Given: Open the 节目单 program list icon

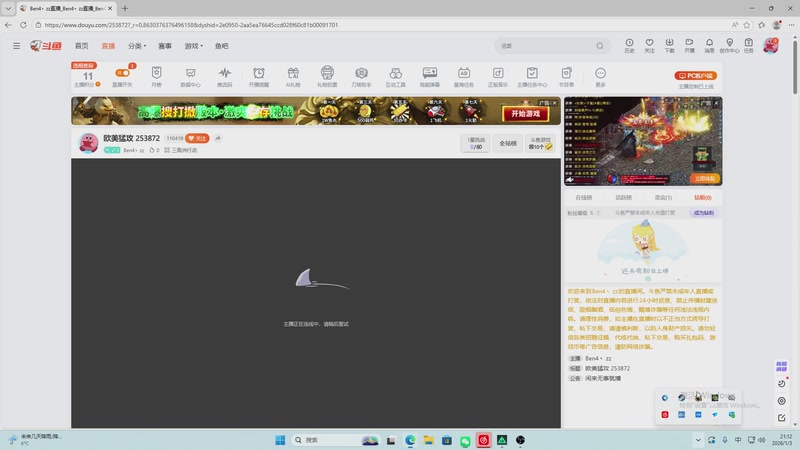Looking at the screenshot, I should click(566, 76).
